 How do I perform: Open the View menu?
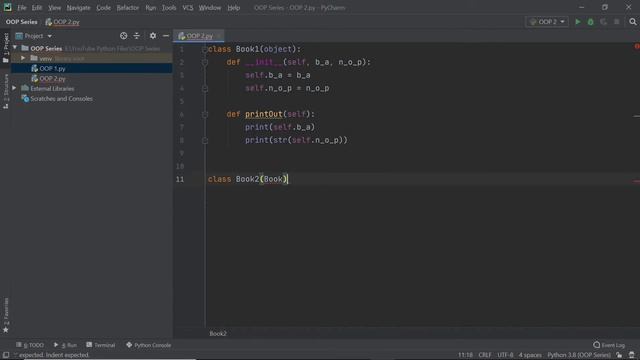(54, 8)
